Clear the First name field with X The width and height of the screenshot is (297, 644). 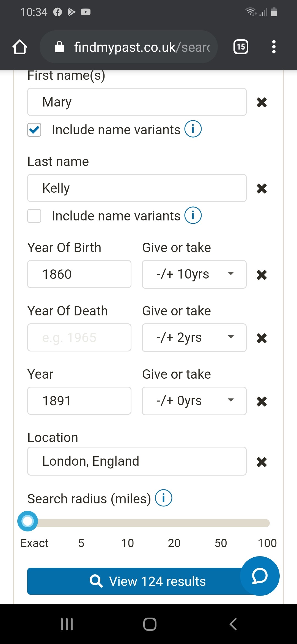click(262, 102)
